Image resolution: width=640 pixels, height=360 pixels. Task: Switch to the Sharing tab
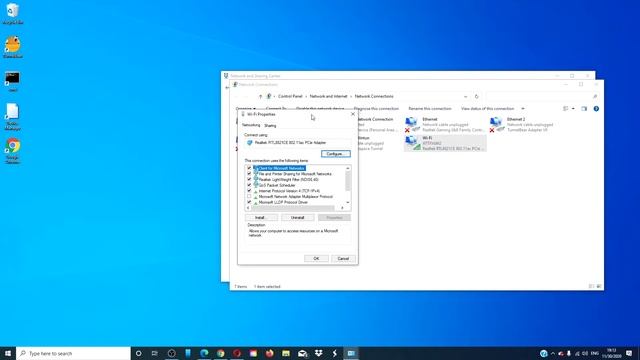click(270, 126)
